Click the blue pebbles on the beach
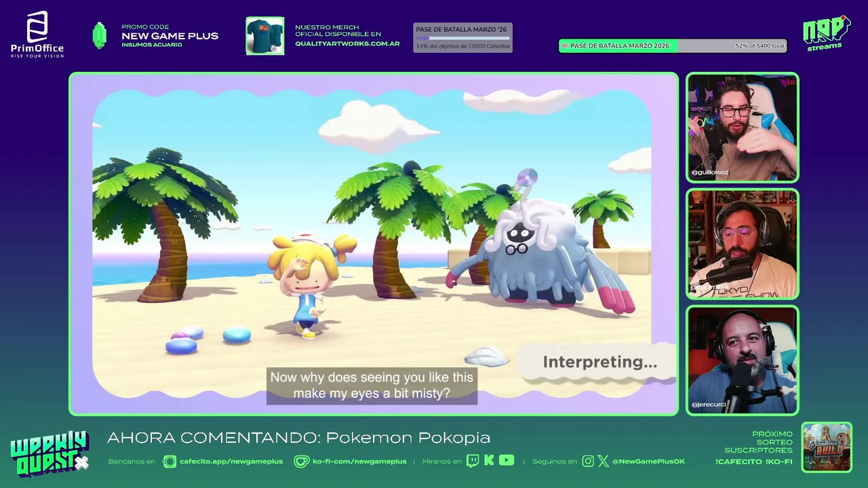Image resolution: width=868 pixels, height=488 pixels. pos(208,338)
